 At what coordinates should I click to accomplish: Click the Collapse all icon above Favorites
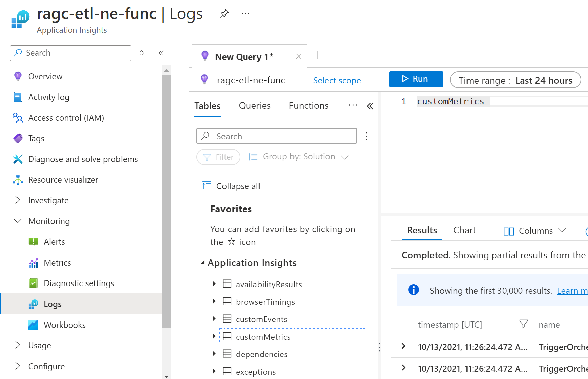207,185
